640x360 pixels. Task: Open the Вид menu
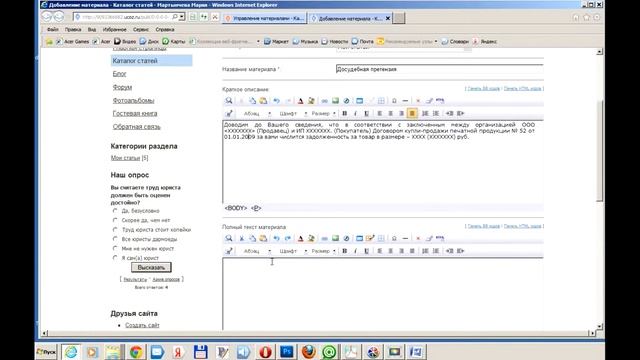92,29
